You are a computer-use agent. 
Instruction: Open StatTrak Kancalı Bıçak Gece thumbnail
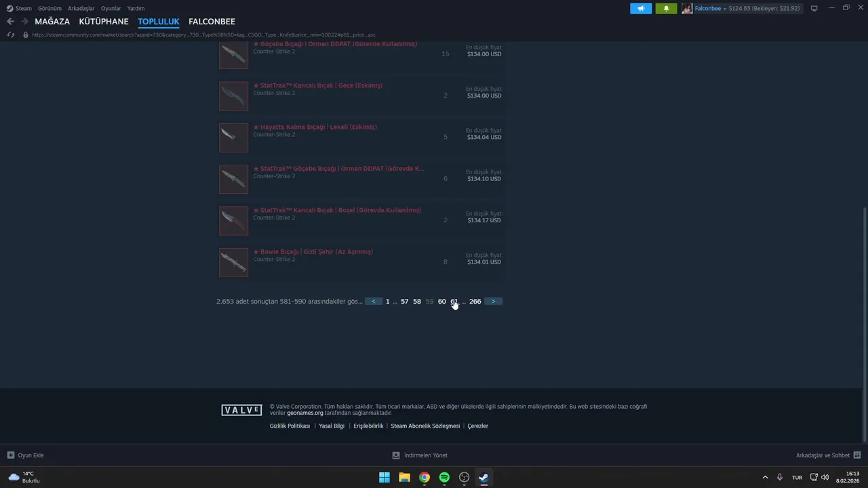(x=233, y=96)
